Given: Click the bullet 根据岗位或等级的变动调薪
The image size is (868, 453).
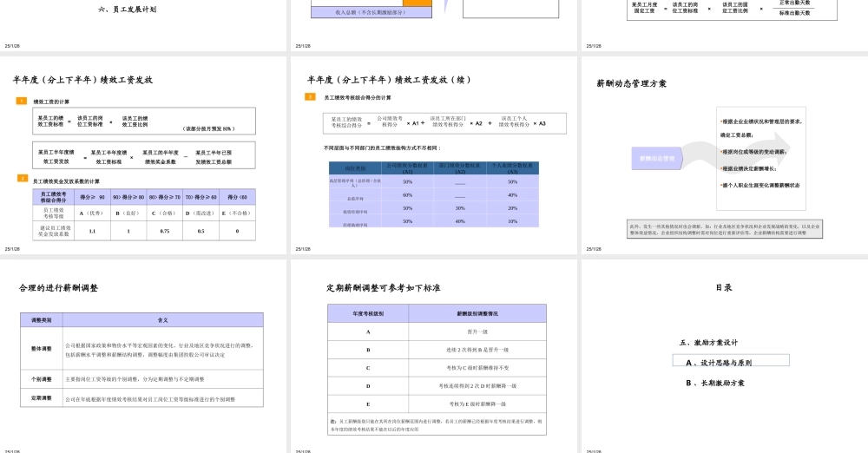Looking at the screenshot, I should click(753, 152).
